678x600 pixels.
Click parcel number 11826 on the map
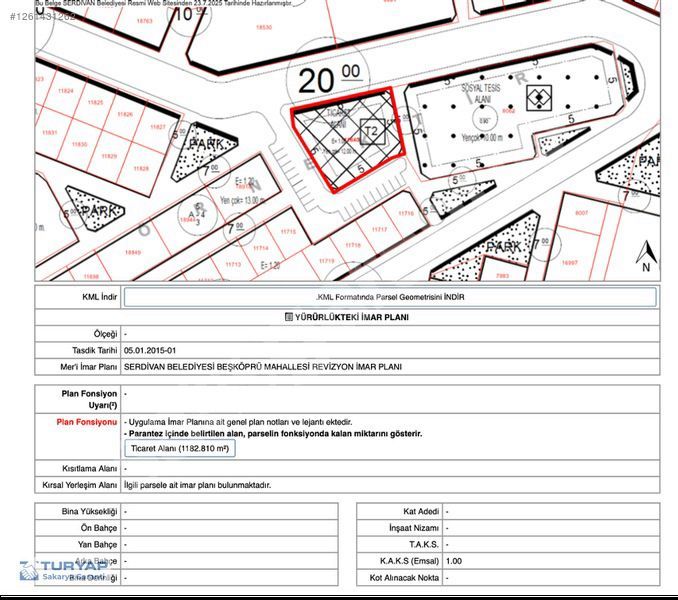125,114
